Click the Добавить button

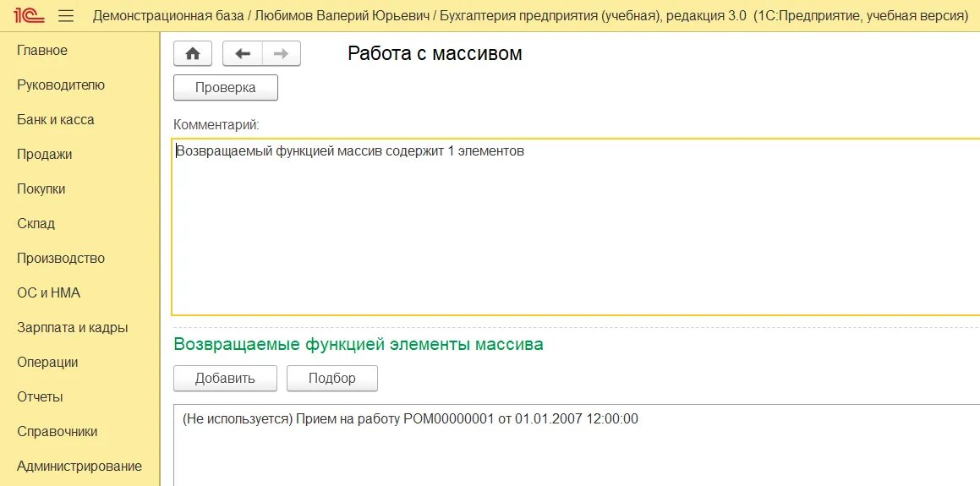pos(225,378)
